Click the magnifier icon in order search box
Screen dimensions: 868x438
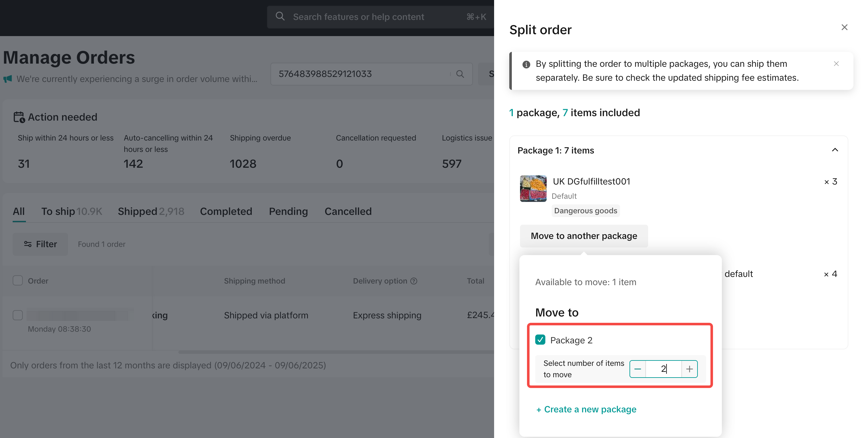[x=460, y=74]
